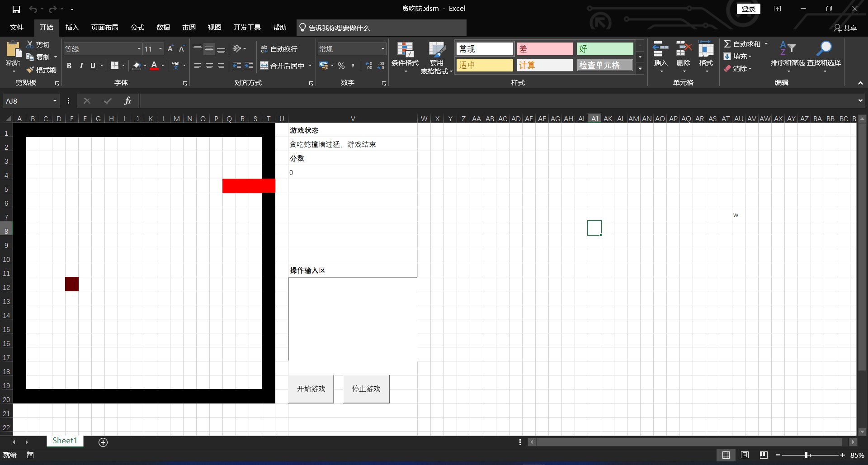This screenshot has height=465, width=868.
Task: Switch to Page Layout view in status bar
Action: coord(745,455)
